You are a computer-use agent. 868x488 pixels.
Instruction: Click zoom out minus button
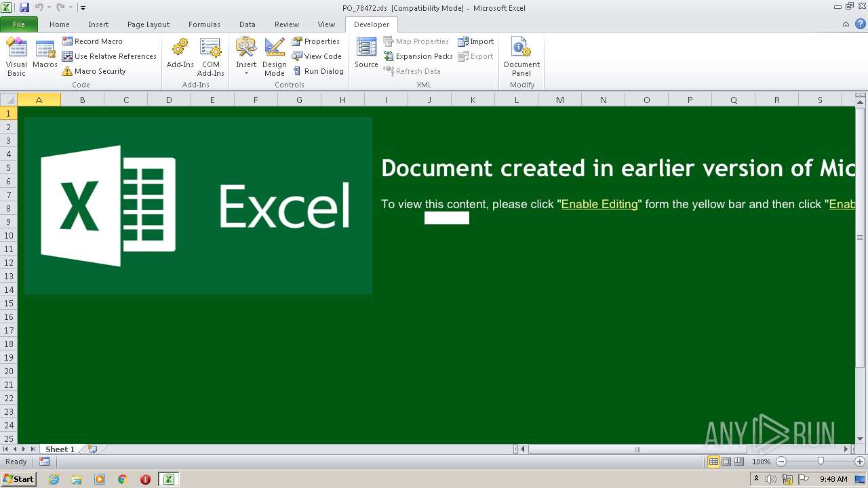781,462
